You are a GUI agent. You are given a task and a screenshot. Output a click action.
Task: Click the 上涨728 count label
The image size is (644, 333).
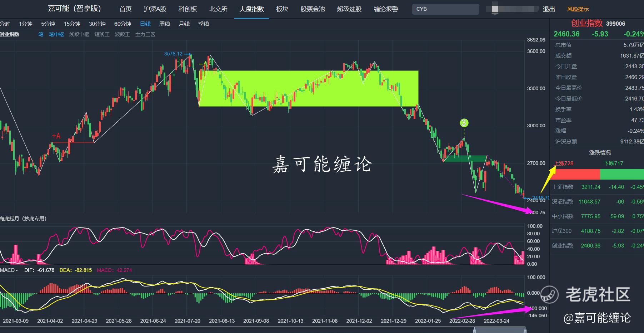(x=564, y=163)
